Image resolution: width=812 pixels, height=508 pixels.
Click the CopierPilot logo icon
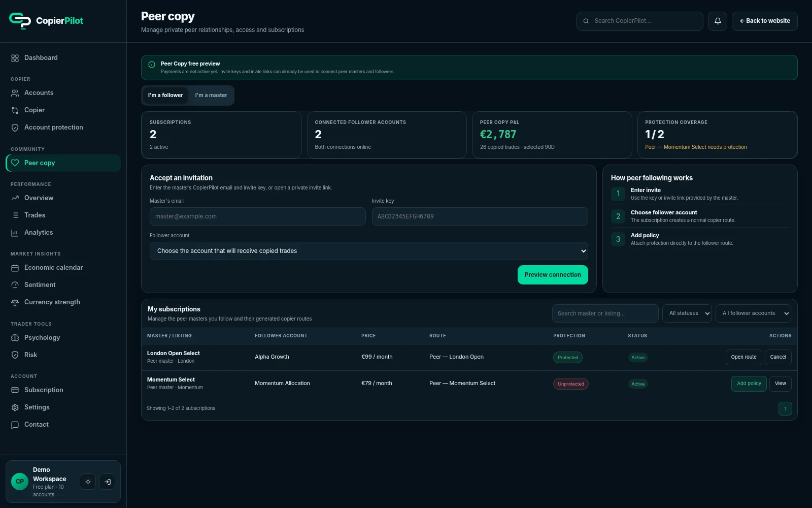[20, 20]
